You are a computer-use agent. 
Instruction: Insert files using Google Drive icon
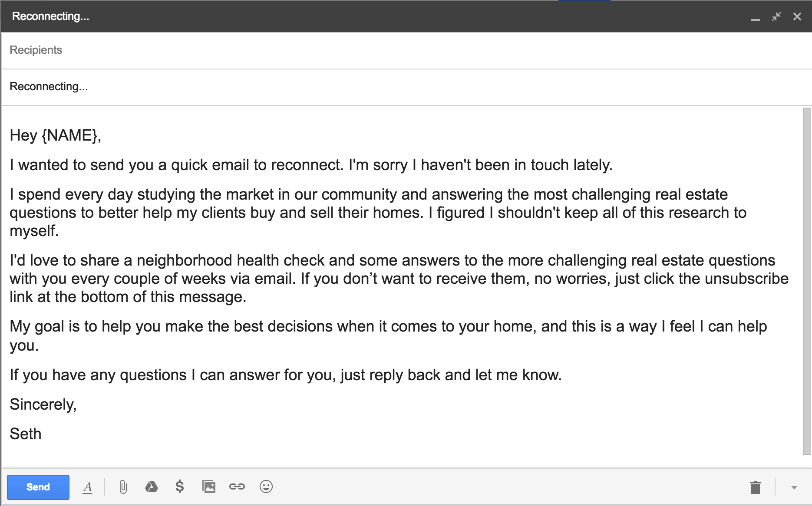pyautogui.click(x=151, y=487)
